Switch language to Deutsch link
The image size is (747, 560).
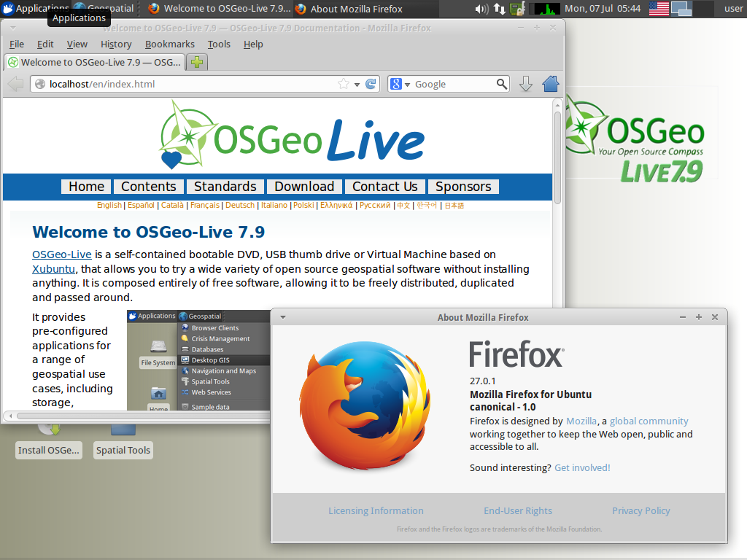click(x=239, y=205)
